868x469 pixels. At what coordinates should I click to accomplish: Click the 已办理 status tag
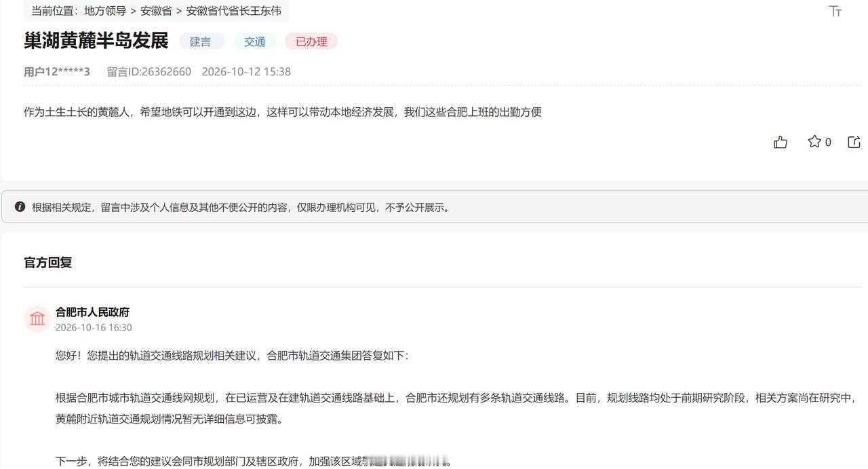pyautogui.click(x=311, y=41)
